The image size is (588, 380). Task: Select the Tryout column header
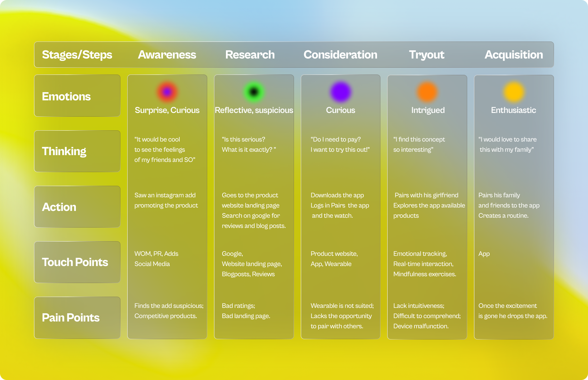[427, 55]
